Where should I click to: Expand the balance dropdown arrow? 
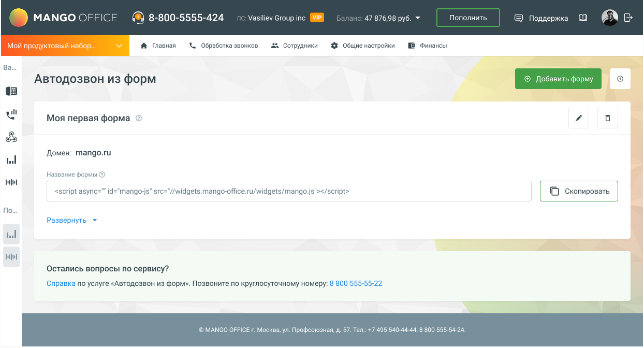(418, 18)
